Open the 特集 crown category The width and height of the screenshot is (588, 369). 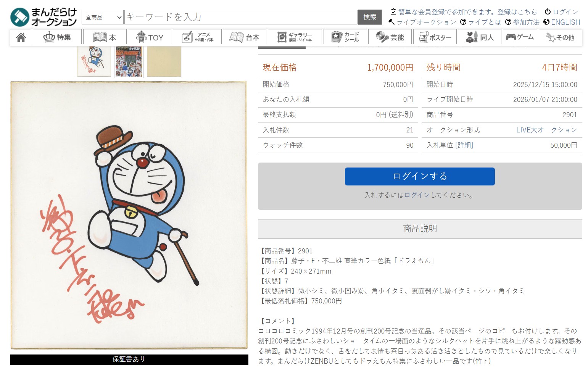pos(57,37)
